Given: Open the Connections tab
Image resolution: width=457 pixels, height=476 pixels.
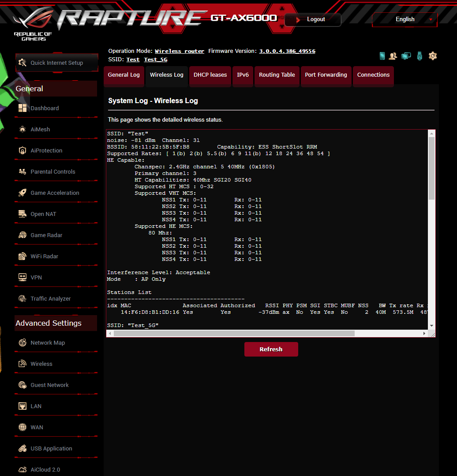Looking at the screenshot, I should [x=373, y=75].
